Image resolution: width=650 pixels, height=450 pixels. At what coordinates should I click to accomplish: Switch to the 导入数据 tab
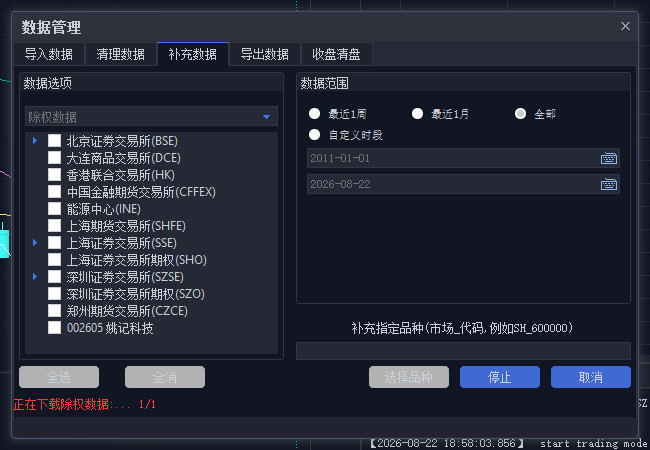click(x=49, y=54)
